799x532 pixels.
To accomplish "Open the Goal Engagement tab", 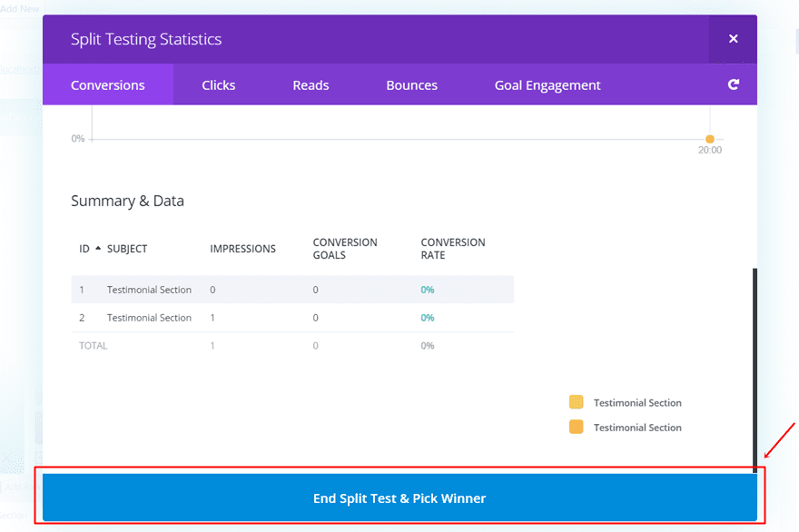I will (547, 85).
